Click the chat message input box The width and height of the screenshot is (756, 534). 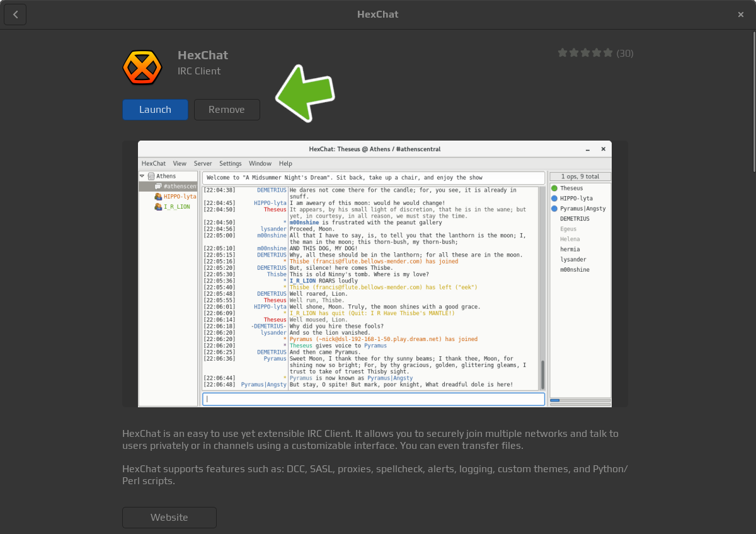(373, 399)
